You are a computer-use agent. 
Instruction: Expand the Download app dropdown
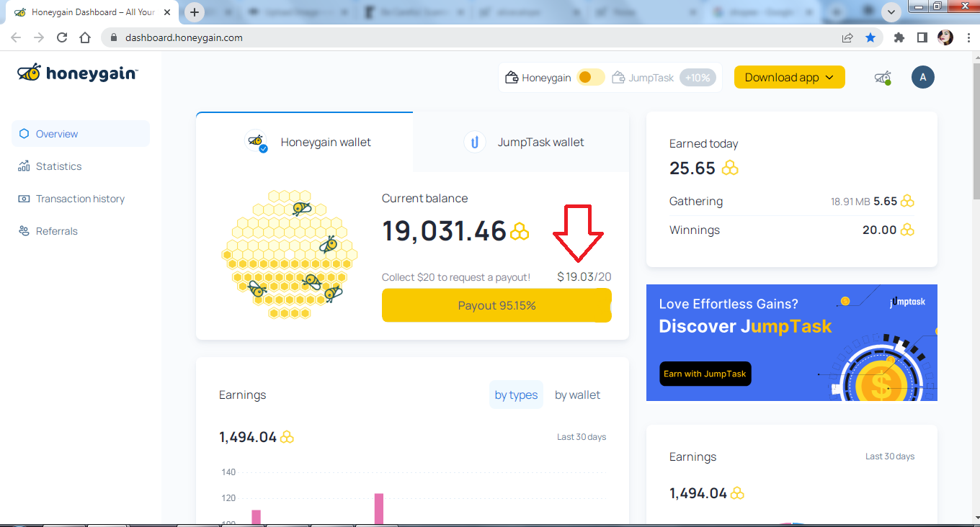point(789,77)
